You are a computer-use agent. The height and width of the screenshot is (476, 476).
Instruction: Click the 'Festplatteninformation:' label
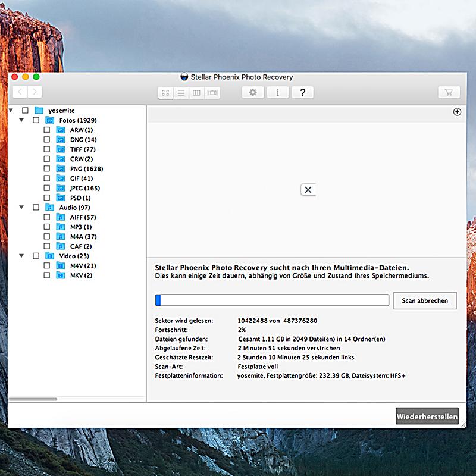click(189, 375)
